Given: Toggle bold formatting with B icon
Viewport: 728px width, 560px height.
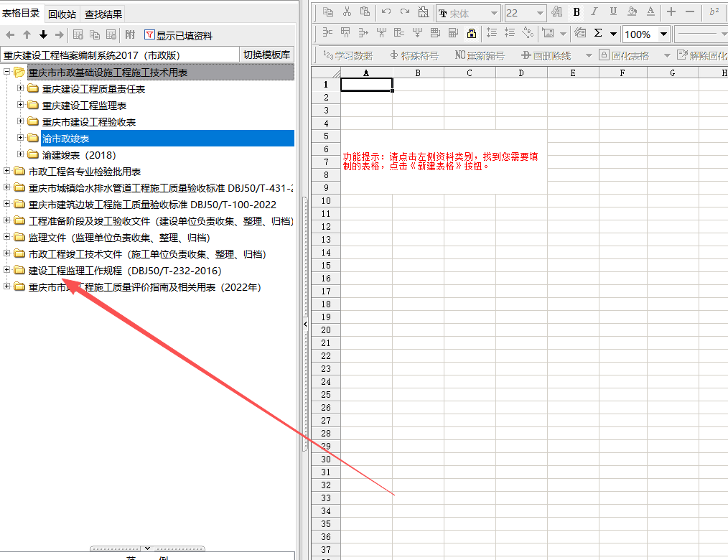Looking at the screenshot, I should tap(577, 12).
